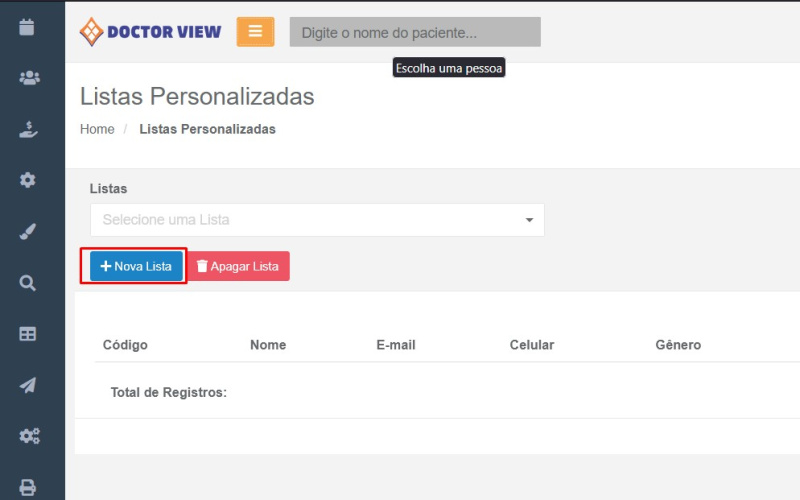Click the 'E-mail' column header
The image size is (800, 500).
(396, 345)
